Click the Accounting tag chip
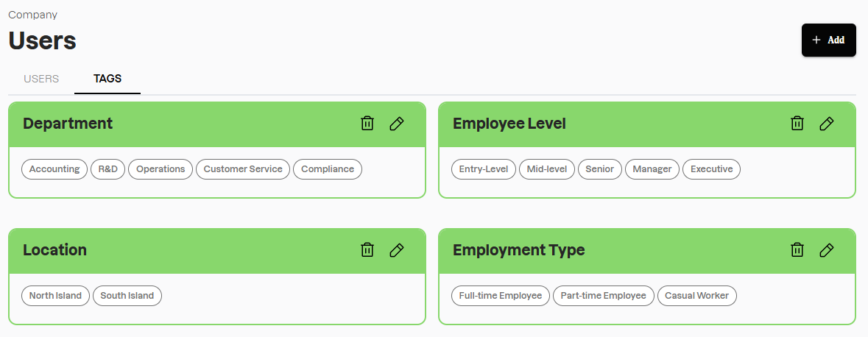 [54, 169]
